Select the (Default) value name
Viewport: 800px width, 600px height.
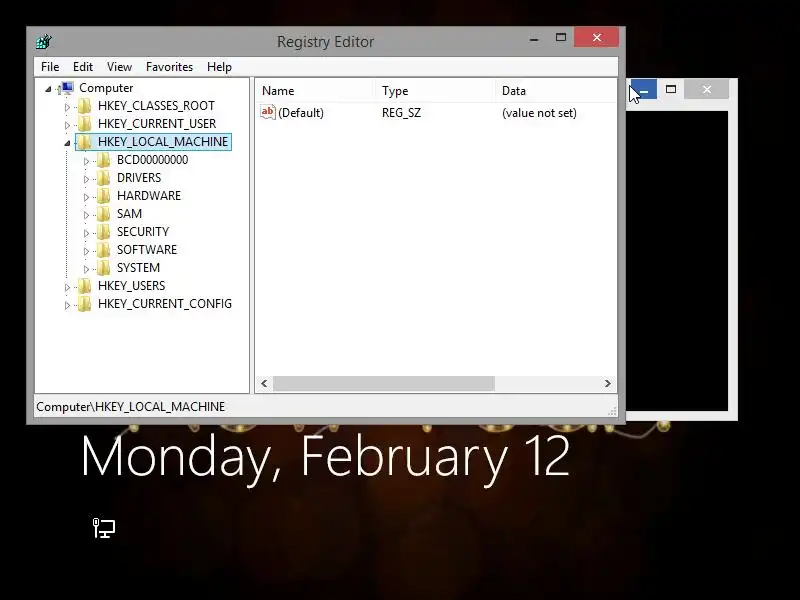click(301, 113)
